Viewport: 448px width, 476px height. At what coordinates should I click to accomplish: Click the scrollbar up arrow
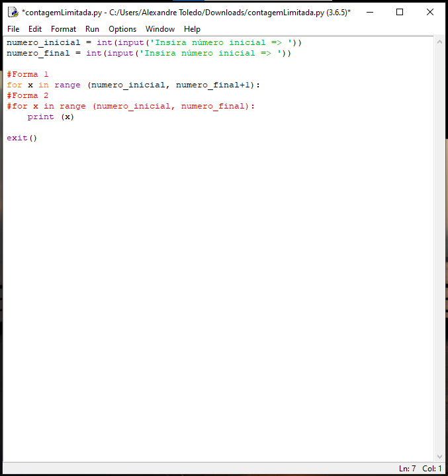click(x=439, y=42)
